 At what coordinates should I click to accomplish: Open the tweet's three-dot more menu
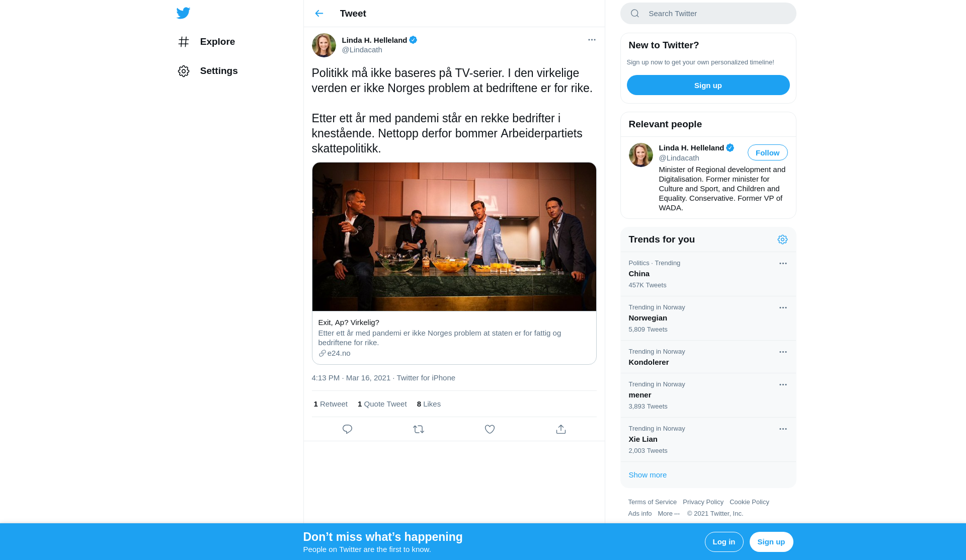pos(592,40)
